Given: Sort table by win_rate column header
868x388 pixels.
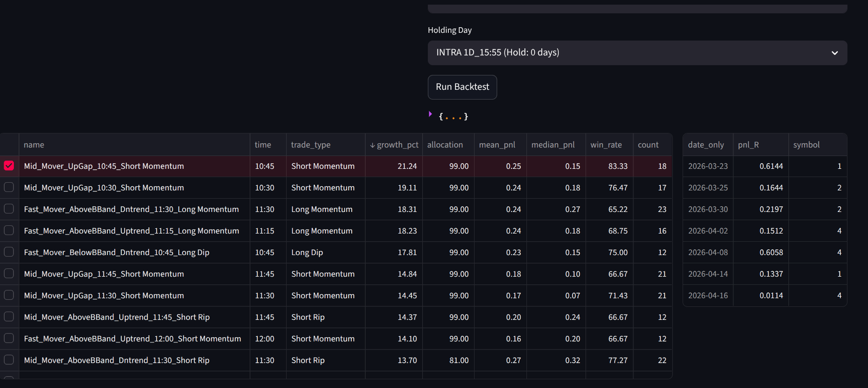Looking at the screenshot, I should coord(606,145).
